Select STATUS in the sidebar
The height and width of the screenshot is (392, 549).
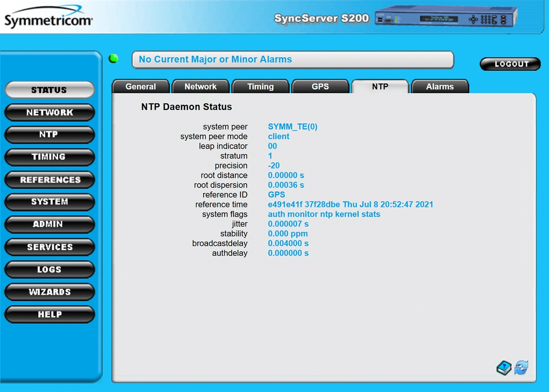tap(49, 90)
